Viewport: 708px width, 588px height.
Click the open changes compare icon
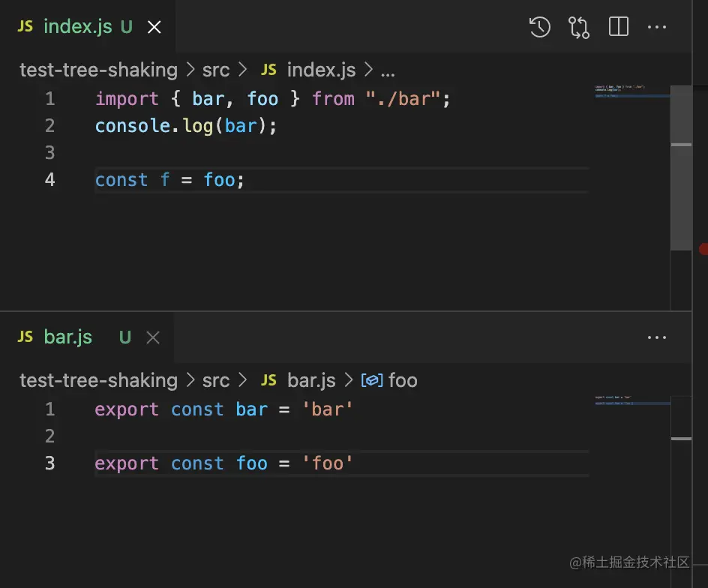tap(579, 28)
